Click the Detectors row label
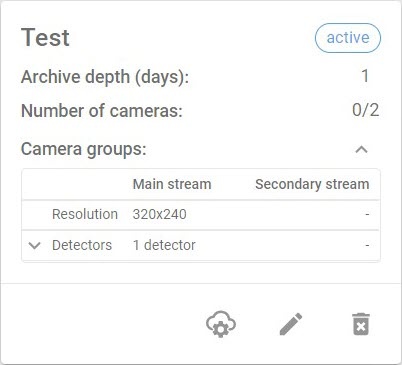The width and height of the screenshot is (402, 365). pos(82,245)
